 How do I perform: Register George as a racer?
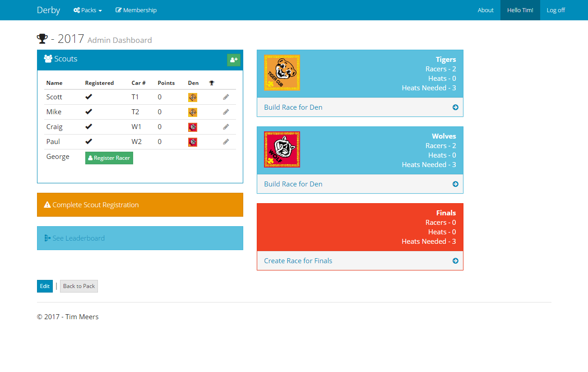pos(109,158)
